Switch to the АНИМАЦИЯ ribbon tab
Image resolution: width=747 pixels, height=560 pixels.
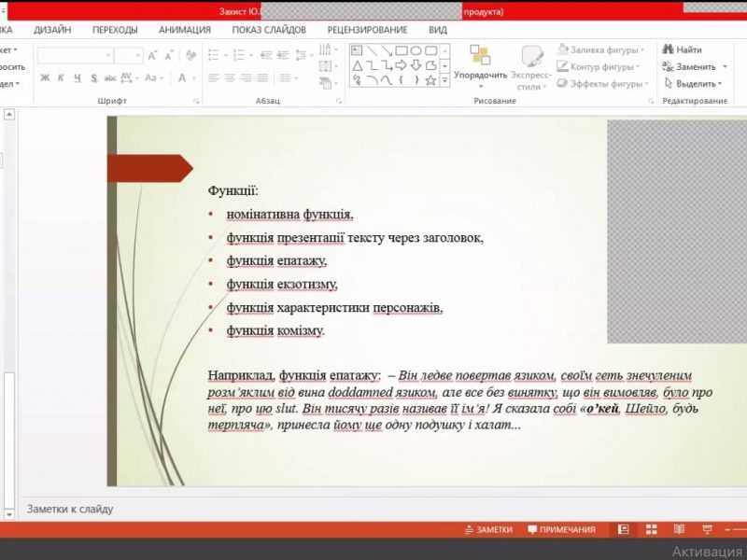185,29
